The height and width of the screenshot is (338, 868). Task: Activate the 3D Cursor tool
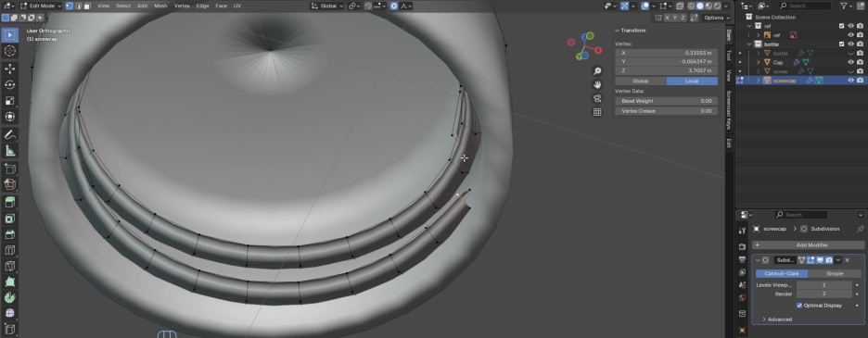(x=9, y=51)
